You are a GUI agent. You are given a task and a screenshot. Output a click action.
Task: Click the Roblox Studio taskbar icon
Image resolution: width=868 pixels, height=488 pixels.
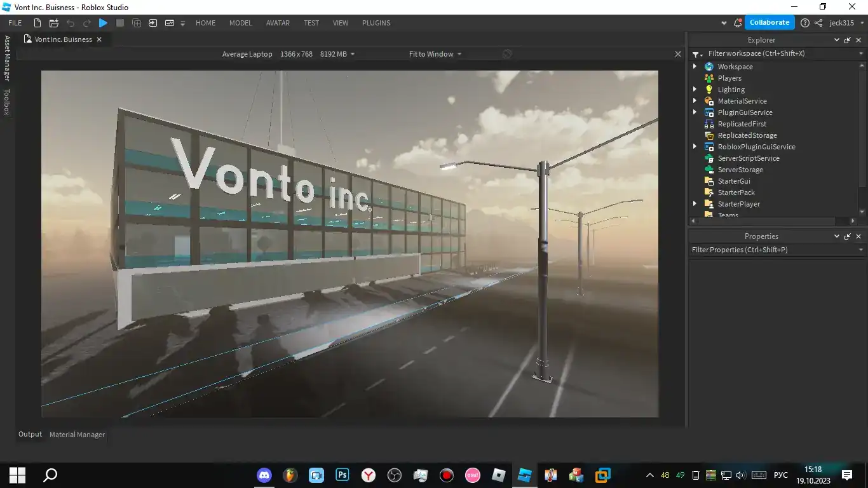point(524,475)
